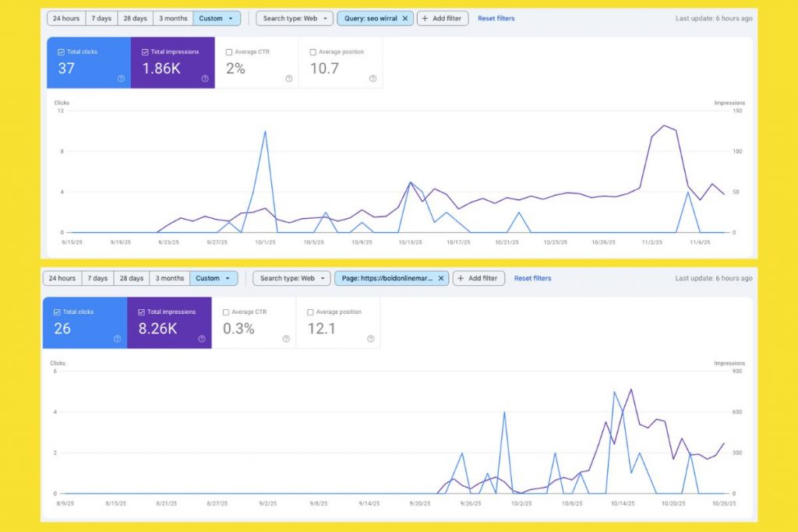Remove the 'Query: seo wirral' filter chip
Image resolution: width=798 pixels, height=532 pixels.
[404, 18]
